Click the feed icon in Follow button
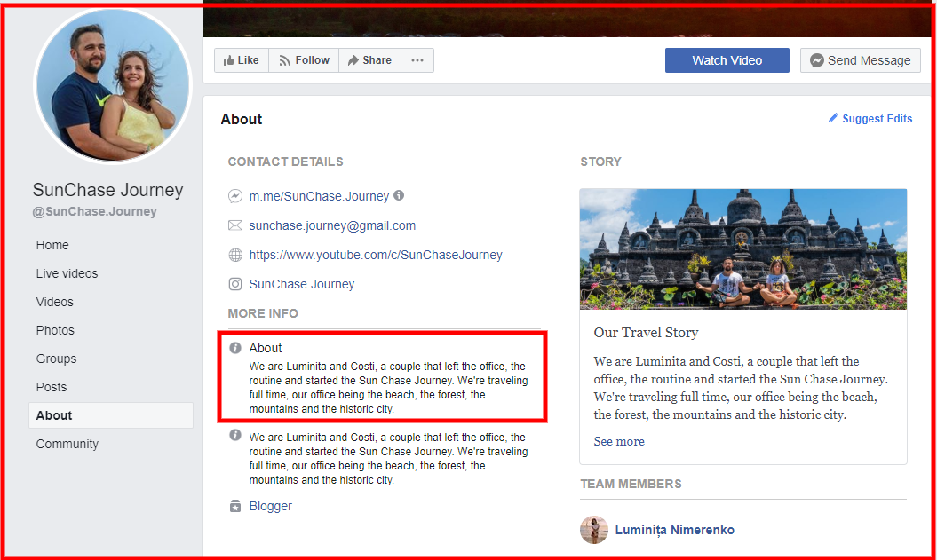Screen dimensions: 937x560 click(284, 60)
